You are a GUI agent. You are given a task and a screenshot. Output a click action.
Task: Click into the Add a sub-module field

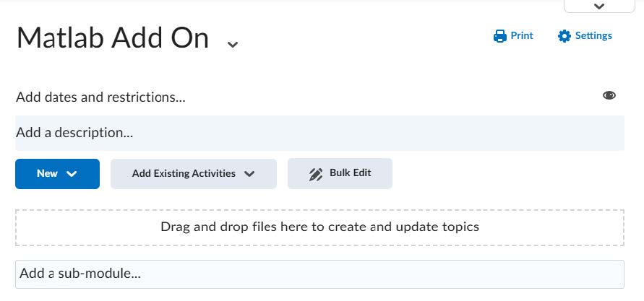pos(80,274)
